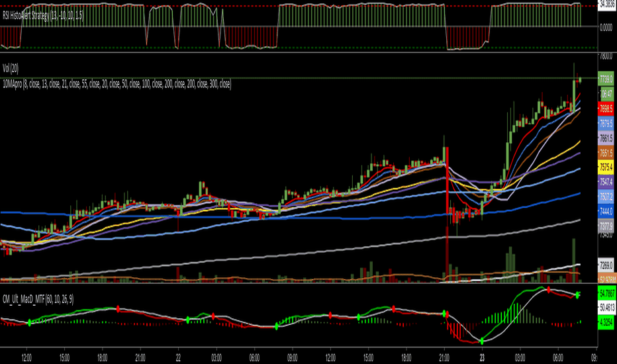The width and height of the screenshot is (617, 364).
Task: Click the 22 date label on the time axis
Action: [178, 357]
